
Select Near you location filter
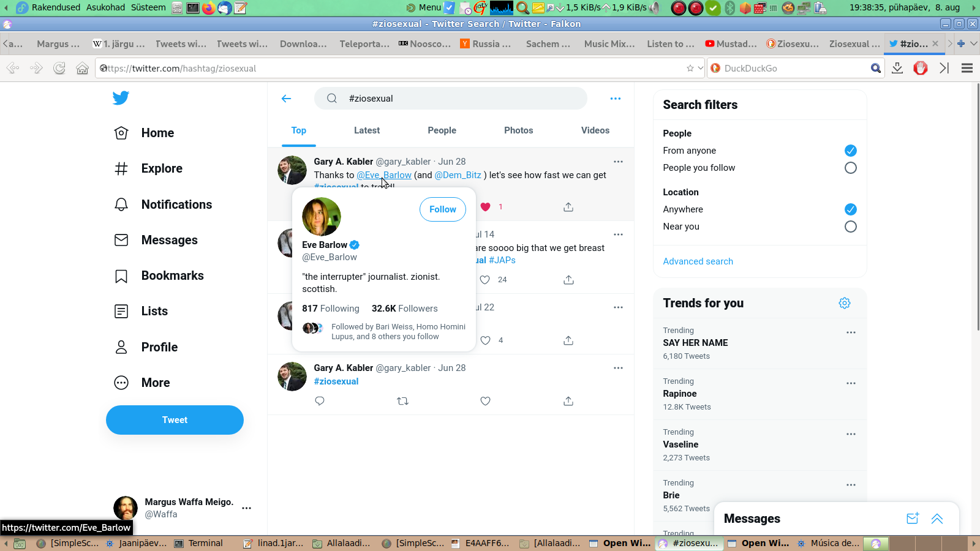pos(851,227)
